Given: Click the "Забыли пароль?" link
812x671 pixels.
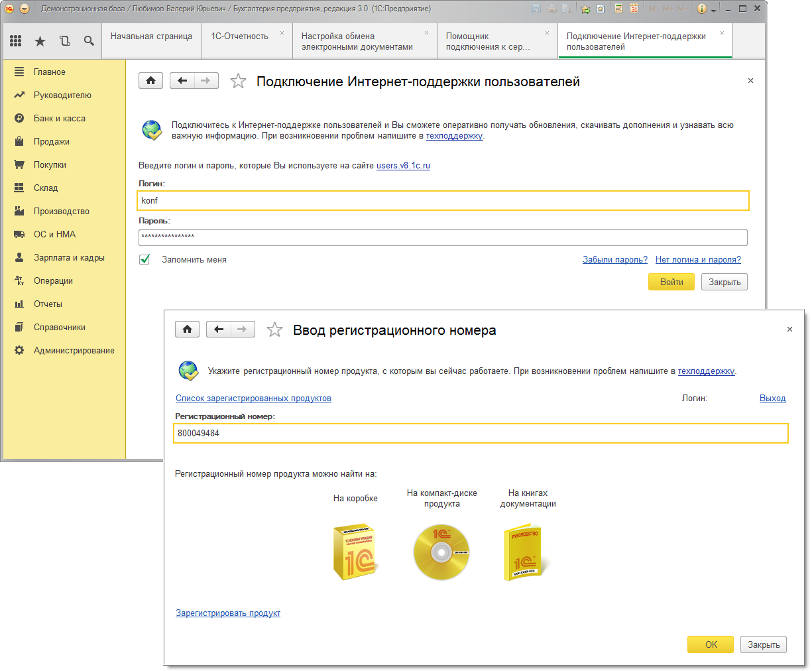Looking at the screenshot, I should pyautogui.click(x=615, y=260).
